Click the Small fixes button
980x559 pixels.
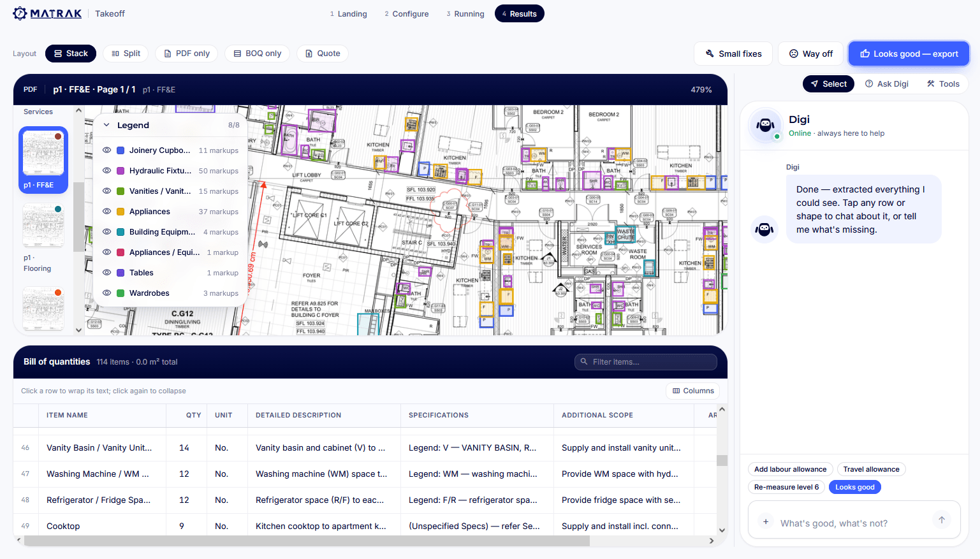[733, 54]
